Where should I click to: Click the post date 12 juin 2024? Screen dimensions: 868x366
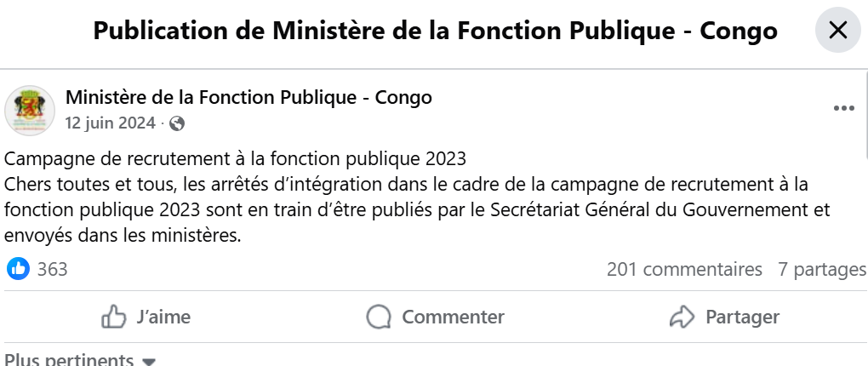tap(110, 123)
